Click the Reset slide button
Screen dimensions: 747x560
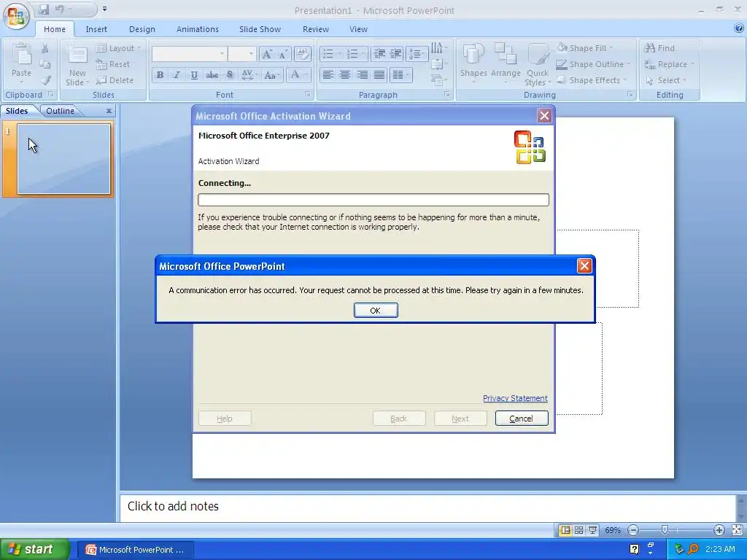click(113, 64)
